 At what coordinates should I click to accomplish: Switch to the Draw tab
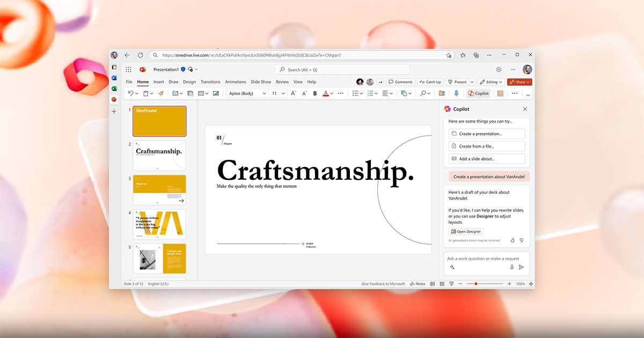173,82
